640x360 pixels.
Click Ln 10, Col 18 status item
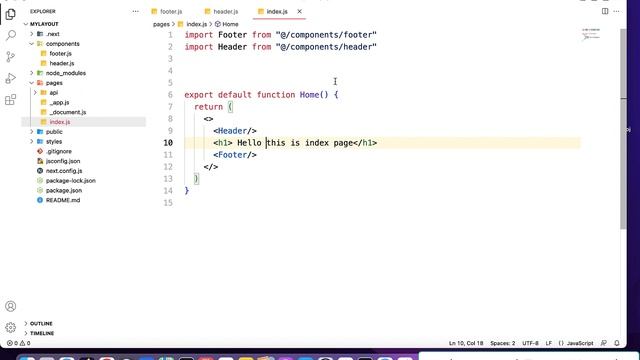point(466,343)
